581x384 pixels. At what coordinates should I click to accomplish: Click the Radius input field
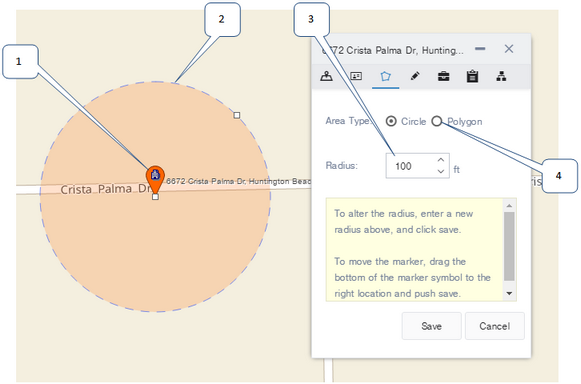pyautogui.click(x=418, y=166)
